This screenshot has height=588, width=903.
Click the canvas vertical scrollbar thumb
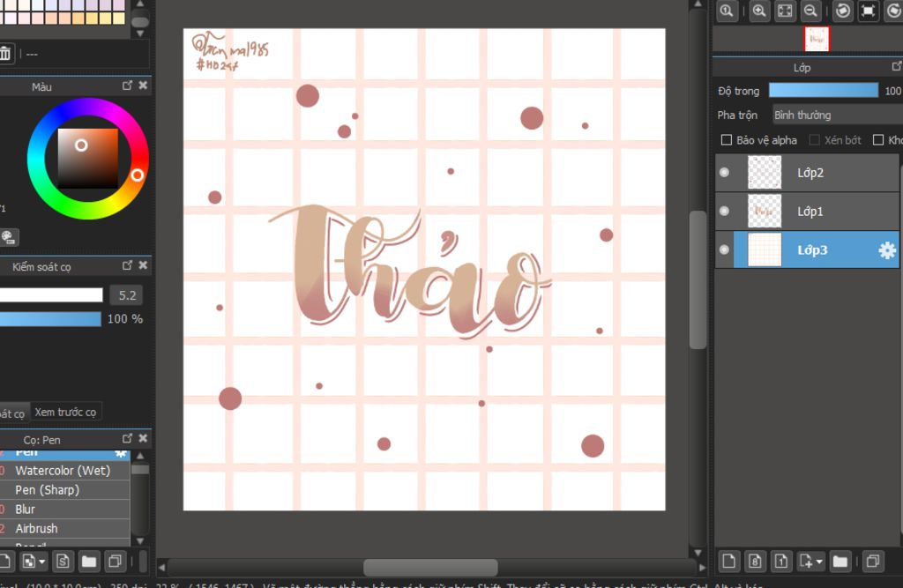click(x=698, y=279)
